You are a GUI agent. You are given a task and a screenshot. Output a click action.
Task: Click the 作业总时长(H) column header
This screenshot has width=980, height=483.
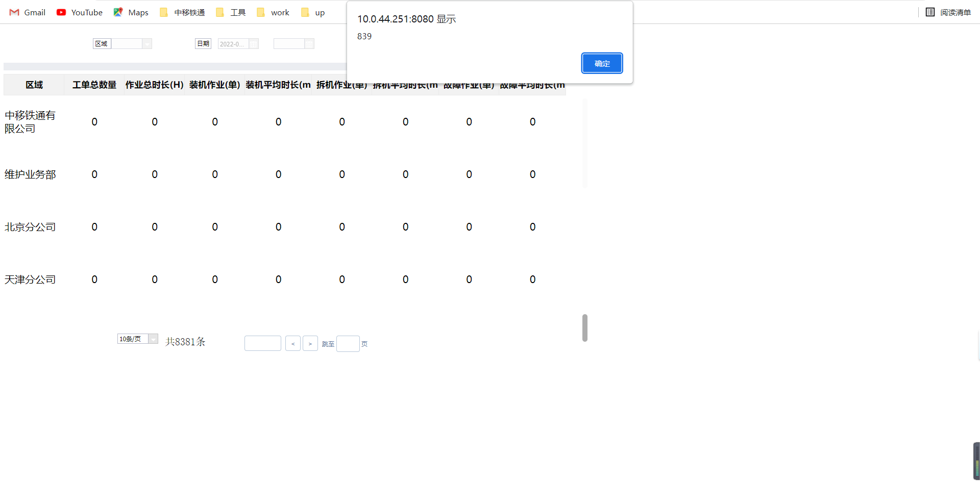(x=155, y=85)
